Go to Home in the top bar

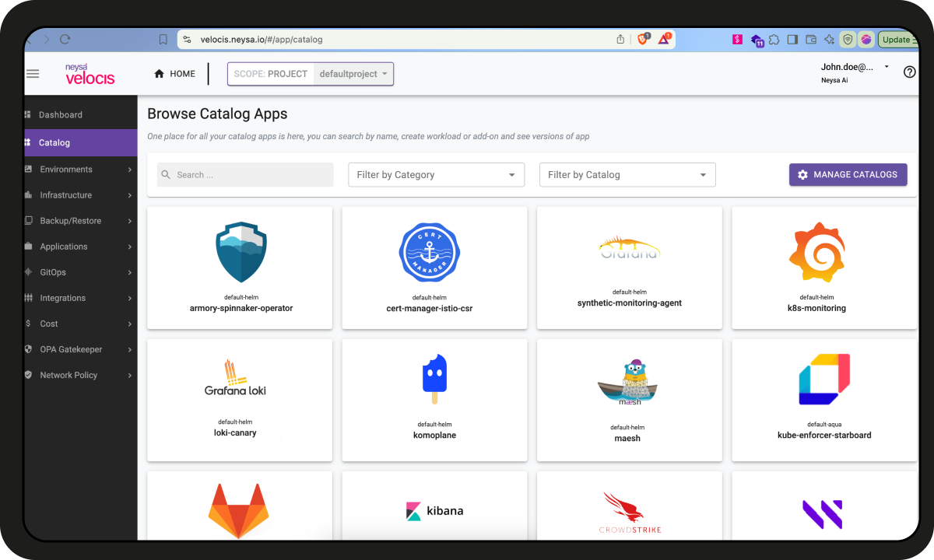pyautogui.click(x=175, y=74)
